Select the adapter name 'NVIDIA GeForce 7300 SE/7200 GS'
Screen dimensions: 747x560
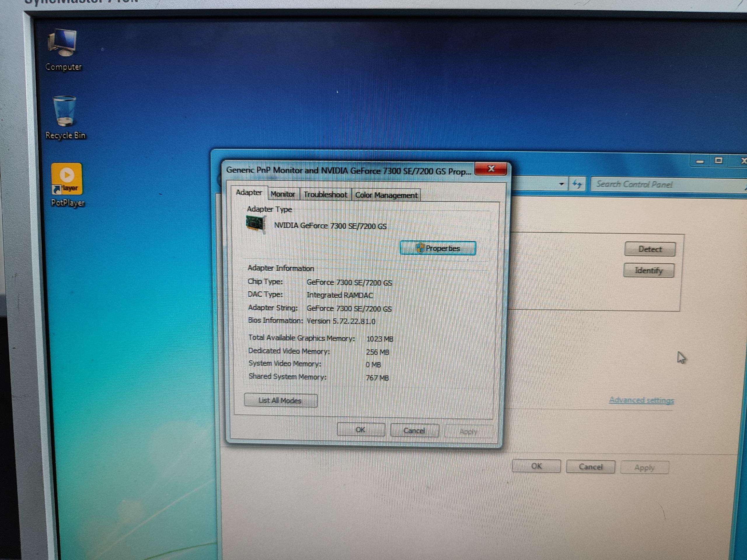click(330, 226)
